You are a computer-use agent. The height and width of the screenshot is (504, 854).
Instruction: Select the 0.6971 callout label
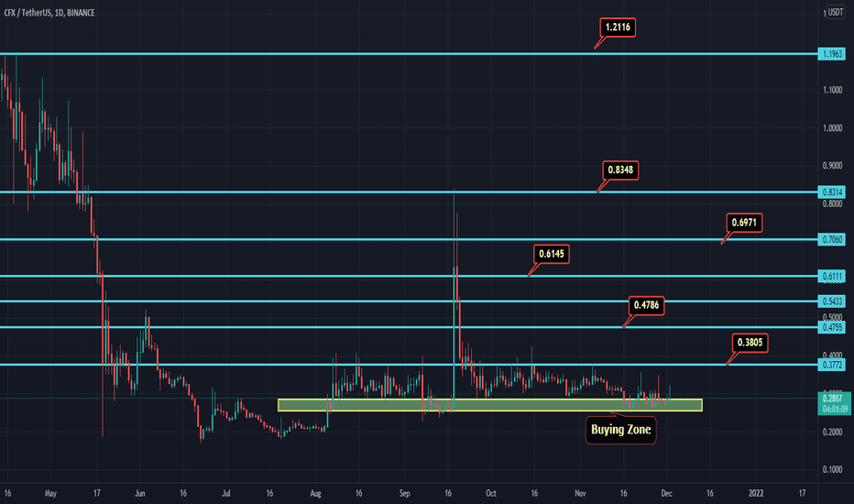coord(744,223)
